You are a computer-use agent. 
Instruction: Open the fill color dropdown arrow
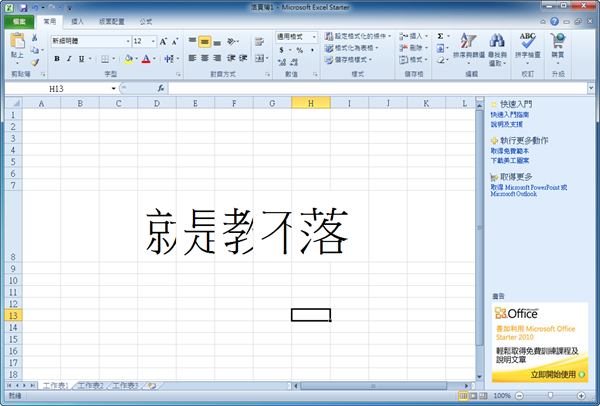[x=136, y=59]
